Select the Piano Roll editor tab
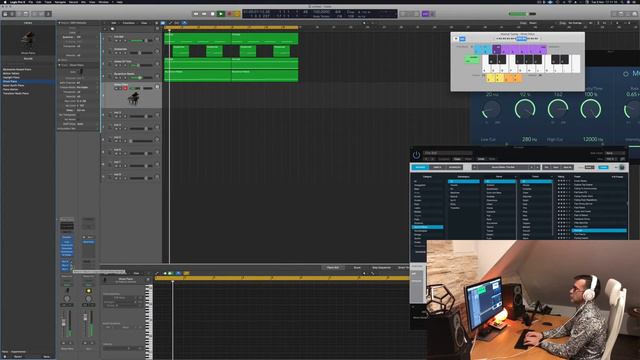The image size is (640, 360). (x=333, y=268)
